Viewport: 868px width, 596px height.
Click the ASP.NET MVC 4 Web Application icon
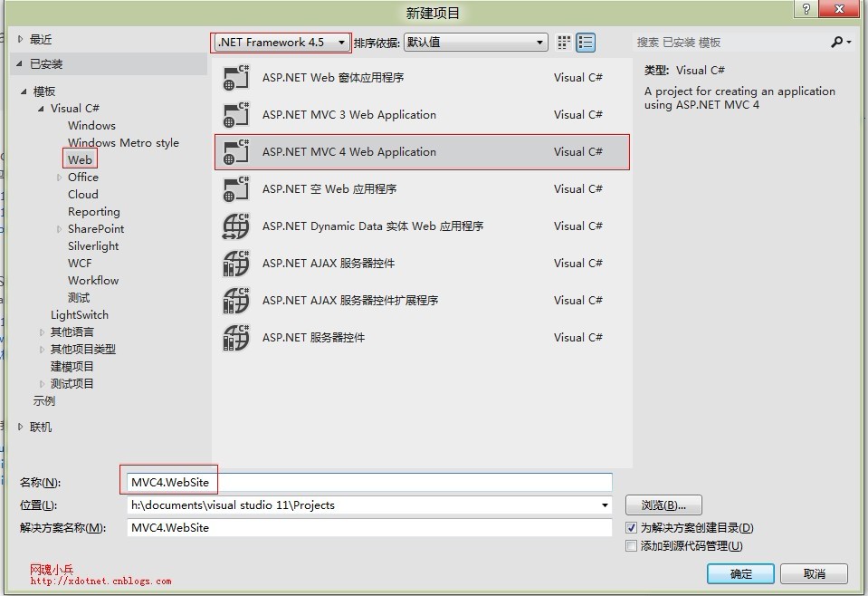[x=236, y=152]
